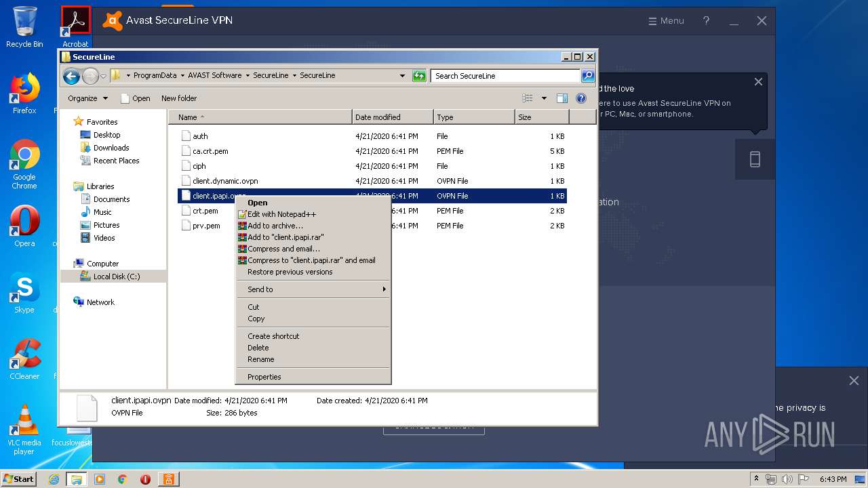Click AVAST Software breadcrumb segment
This screenshot has width=868, height=488.
click(214, 76)
